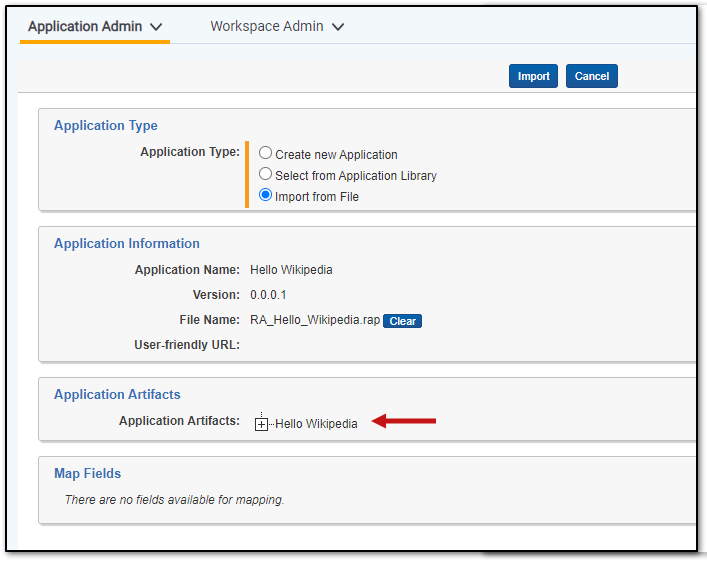Screen dimensions: 707x561
Task: Choose the Import from File radio button
Action: click(x=265, y=195)
